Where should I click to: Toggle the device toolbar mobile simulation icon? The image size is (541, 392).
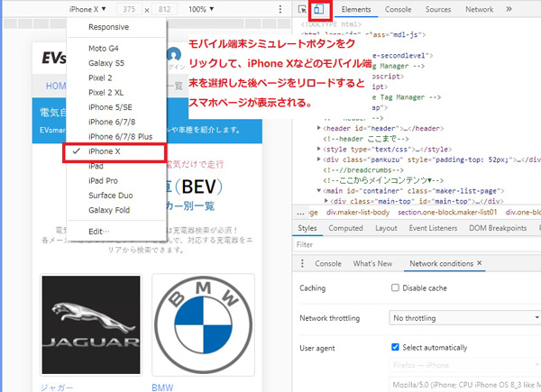(x=319, y=9)
